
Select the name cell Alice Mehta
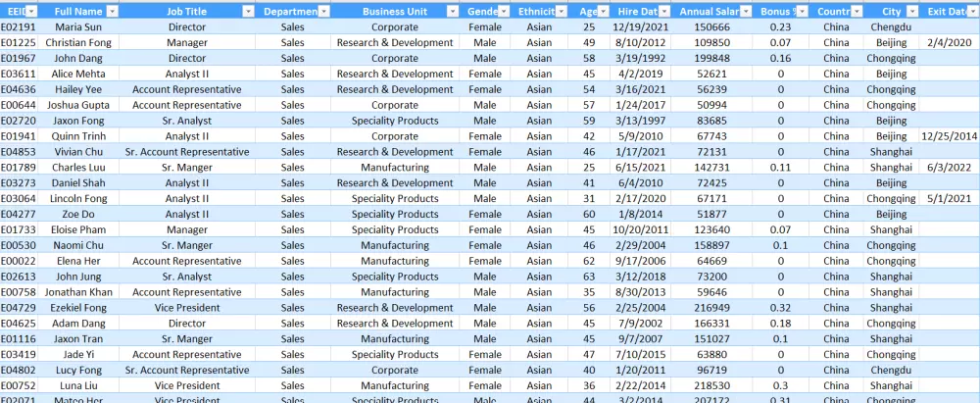click(78, 74)
